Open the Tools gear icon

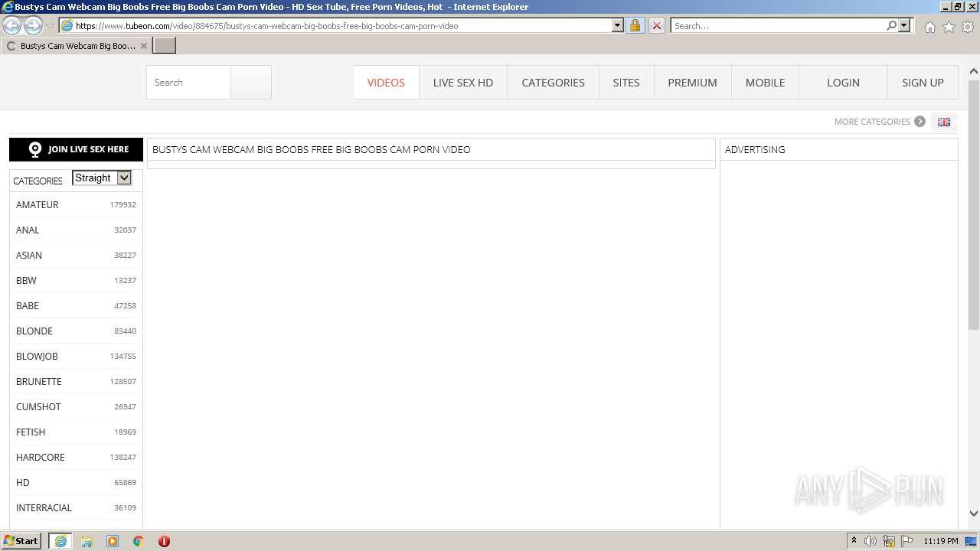(x=968, y=27)
